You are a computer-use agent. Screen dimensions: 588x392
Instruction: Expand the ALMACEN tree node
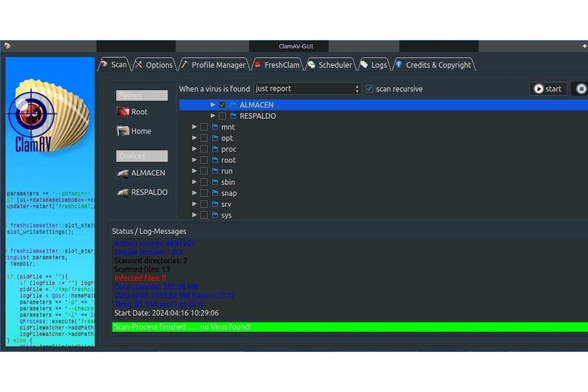click(213, 105)
